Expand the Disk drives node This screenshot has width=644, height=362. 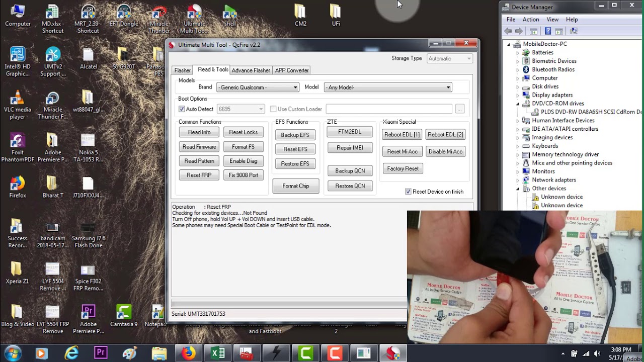[518, 87]
